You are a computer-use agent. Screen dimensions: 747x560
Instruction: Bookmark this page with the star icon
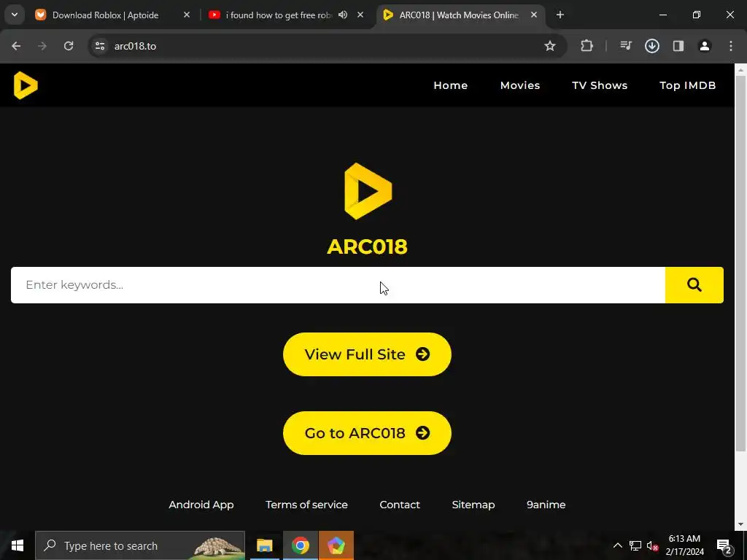[x=550, y=46]
